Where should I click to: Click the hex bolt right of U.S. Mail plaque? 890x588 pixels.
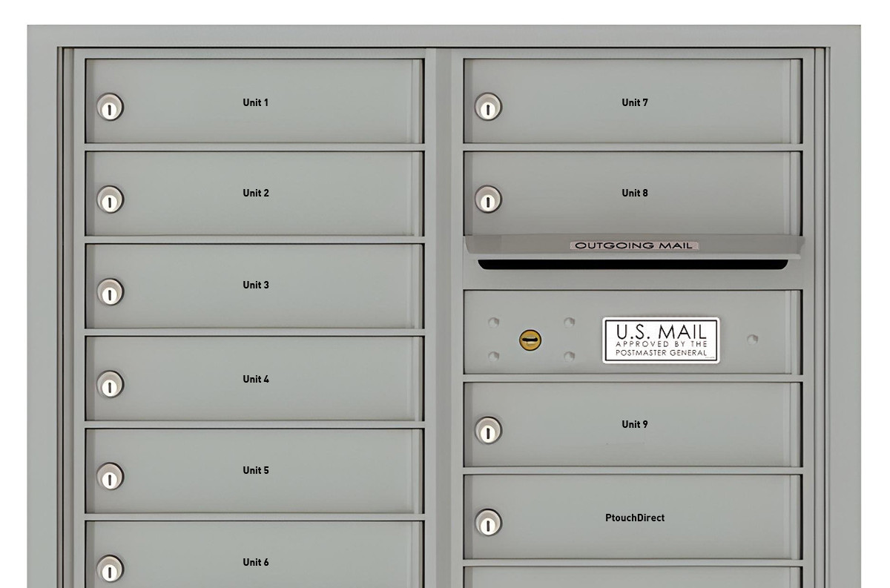pyautogui.click(x=754, y=340)
